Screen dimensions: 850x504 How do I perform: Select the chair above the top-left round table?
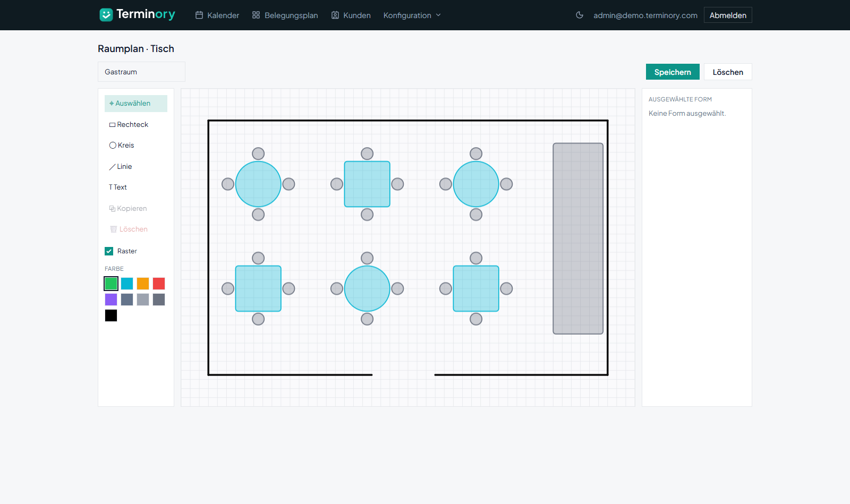point(258,153)
